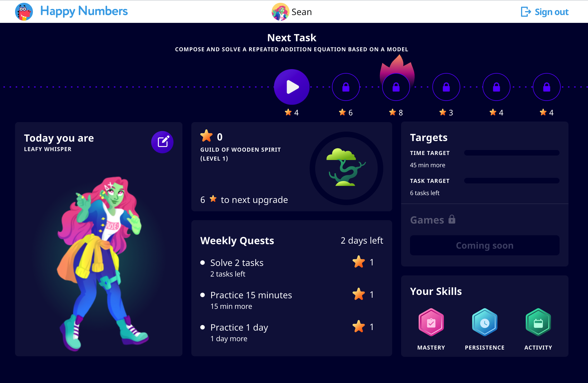Viewport: 588px width, 383px height.
Task: Click the Happy Numbers title link
Action: pyautogui.click(x=84, y=11)
